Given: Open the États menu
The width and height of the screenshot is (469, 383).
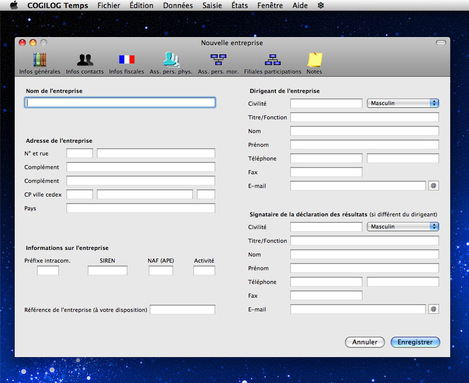Looking at the screenshot, I should coord(240,5).
